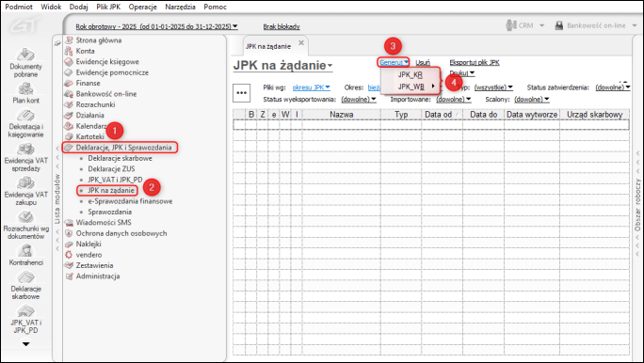Click Eksportuj plik JPK link
The height and width of the screenshot is (363, 644).
tap(475, 62)
